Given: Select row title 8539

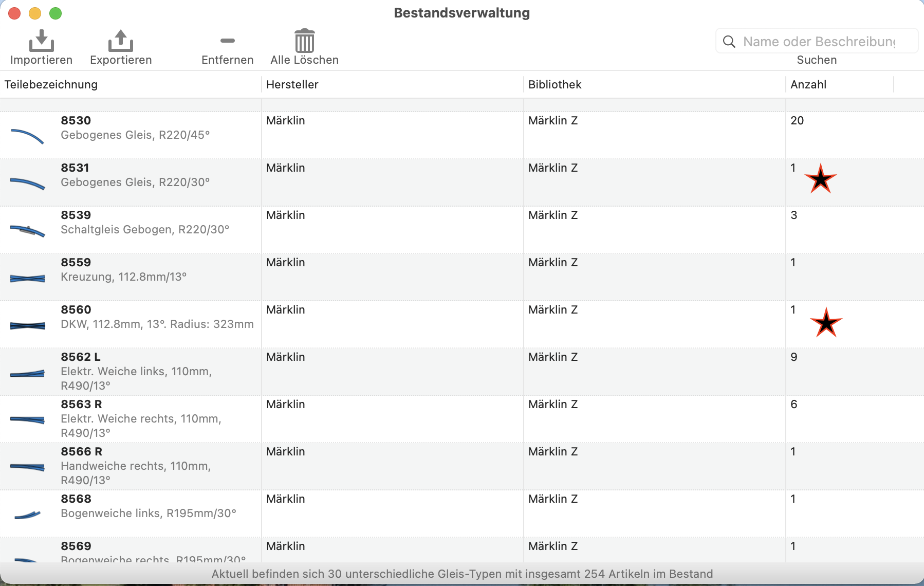Looking at the screenshot, I should pos(76,215).
